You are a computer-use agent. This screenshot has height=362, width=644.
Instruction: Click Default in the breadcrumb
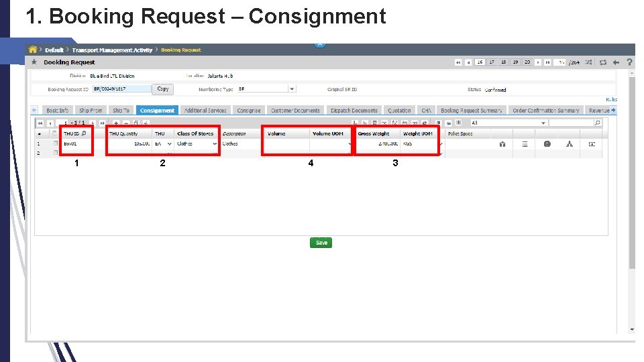pyautogui.click(x=54, y=50)
